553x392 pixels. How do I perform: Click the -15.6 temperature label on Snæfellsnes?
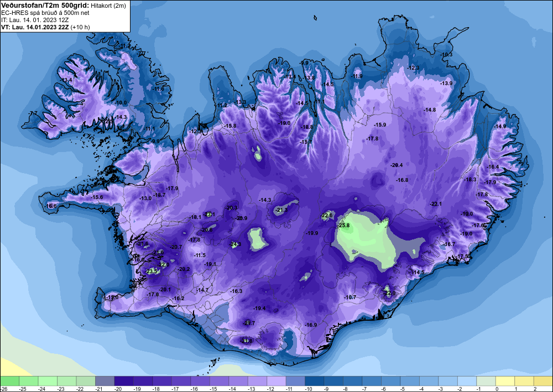[x=97, y=197]
